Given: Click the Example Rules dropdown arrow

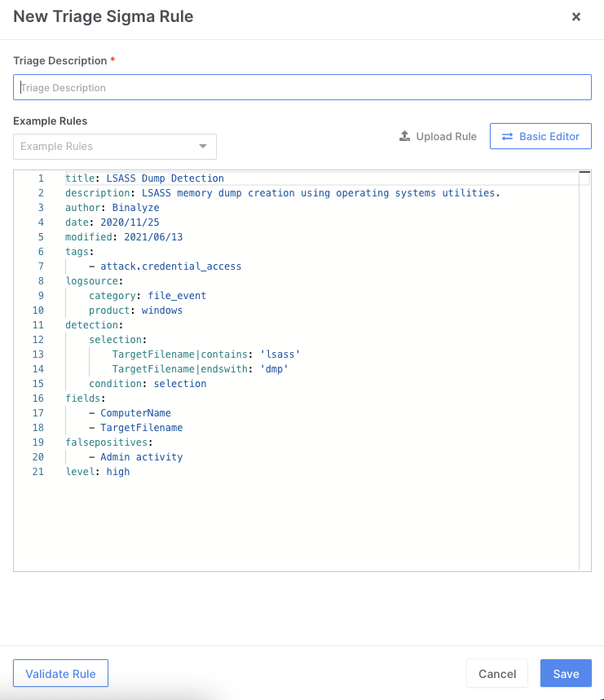Looking at the screenshot, I should tap(203, 147).
